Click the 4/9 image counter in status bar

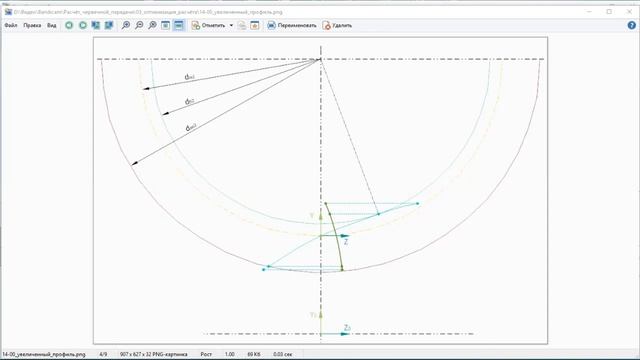103,354
